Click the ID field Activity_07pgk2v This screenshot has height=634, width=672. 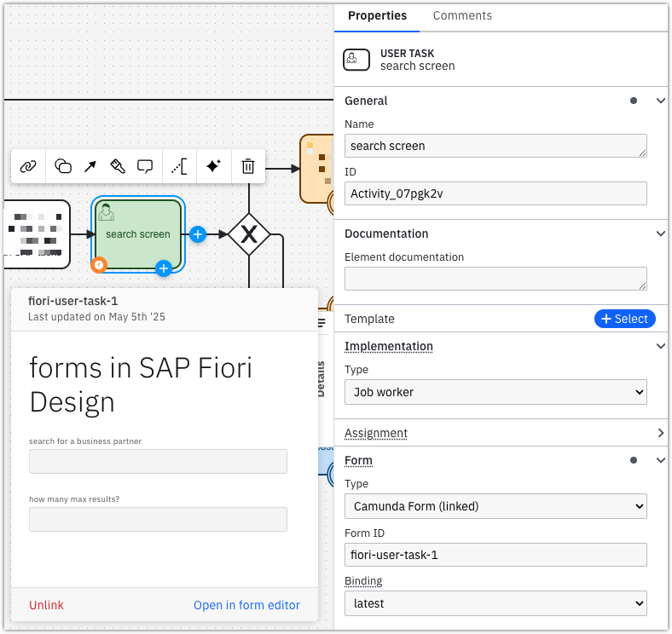(495, 193)
